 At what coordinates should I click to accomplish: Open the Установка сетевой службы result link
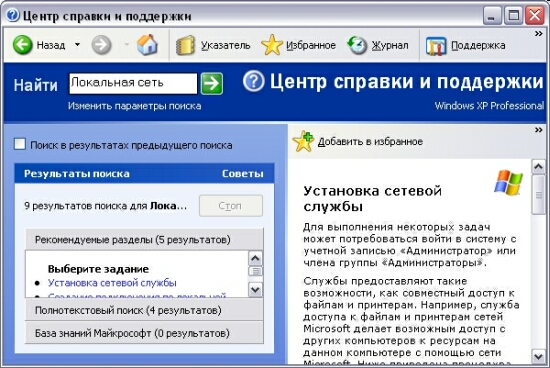(112, 283)
